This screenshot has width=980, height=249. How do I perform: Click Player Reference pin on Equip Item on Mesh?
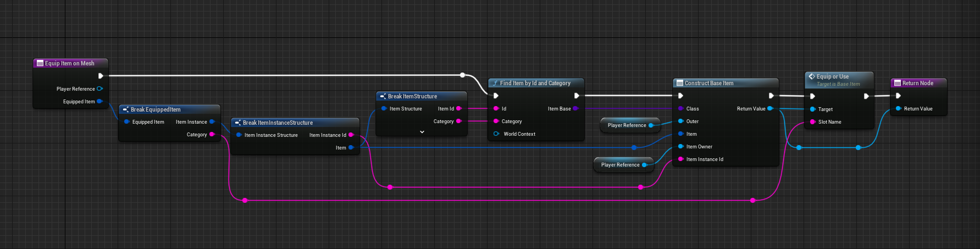coord(99,88)
